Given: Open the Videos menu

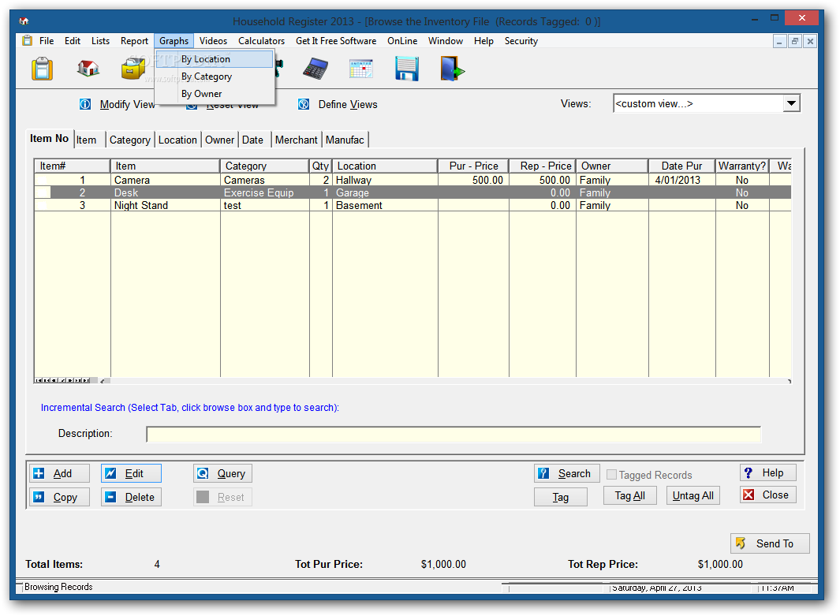Looking at the screenshot, I should 213,41.
